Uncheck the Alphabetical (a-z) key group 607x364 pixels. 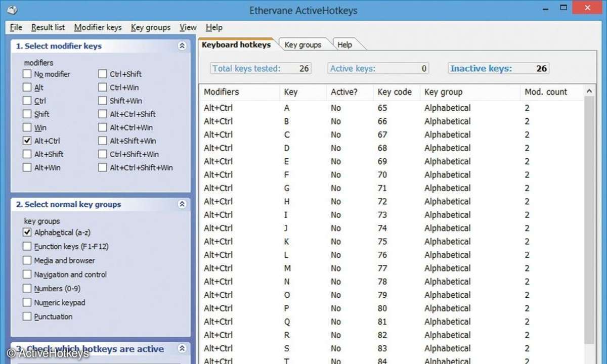[27, 233]
